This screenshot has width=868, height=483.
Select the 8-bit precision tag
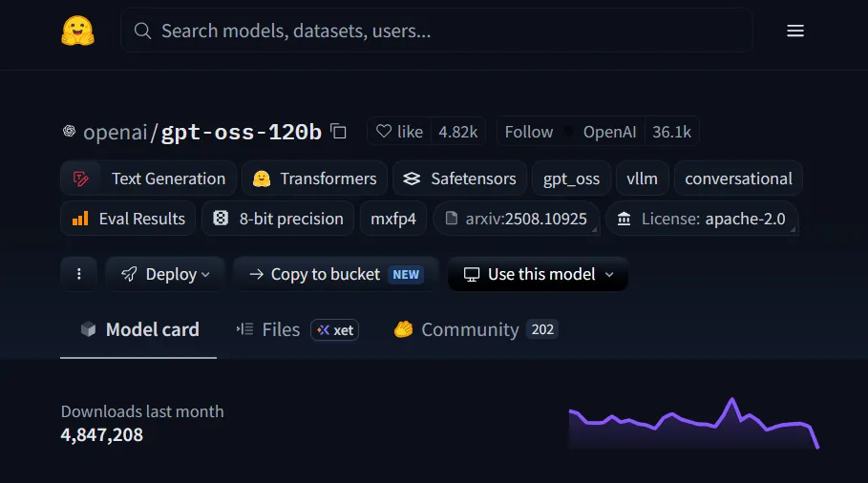coord(278,219)
